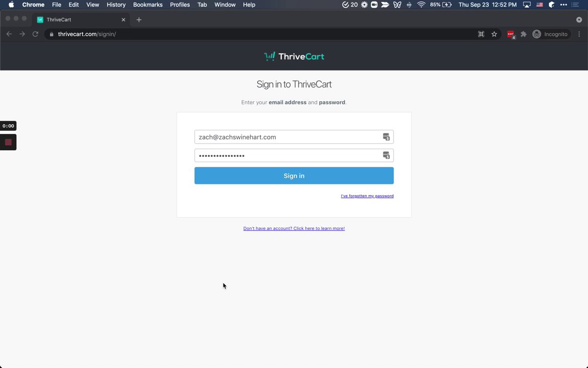Open red password manager extension icon
588x368 pixels.
coord(511,35)
